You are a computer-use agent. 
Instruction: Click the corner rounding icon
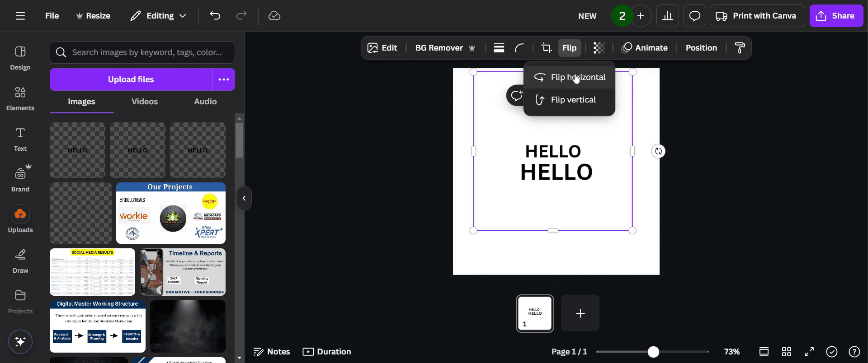(x=519, y=48)
